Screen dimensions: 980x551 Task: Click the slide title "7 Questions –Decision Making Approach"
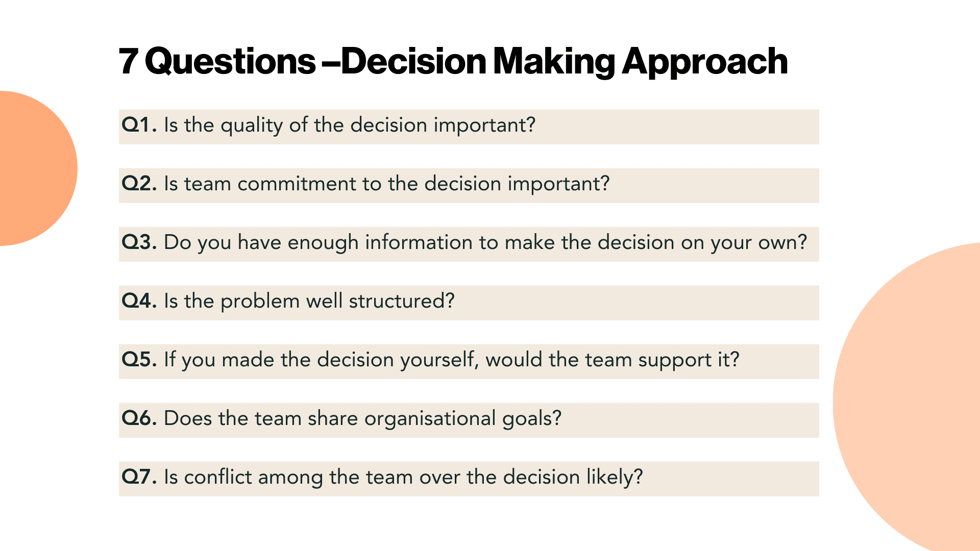453,61
